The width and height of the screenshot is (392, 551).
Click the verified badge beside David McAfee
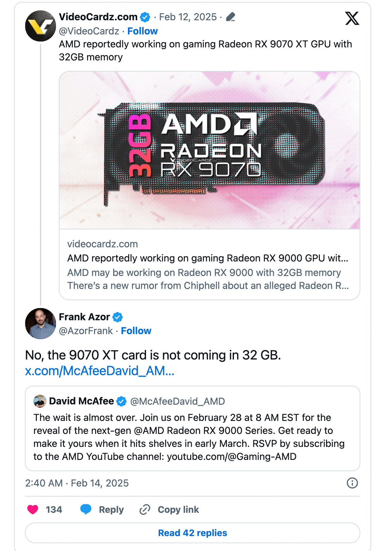(122, 401)
